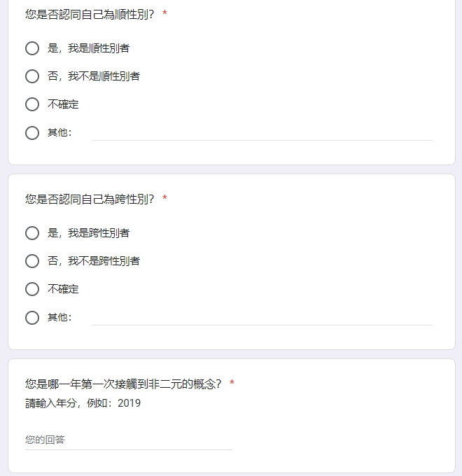This screenshot has width=462, height=476.
Task: Click the label text 是，我是順性別者
Action: (88, 48)
